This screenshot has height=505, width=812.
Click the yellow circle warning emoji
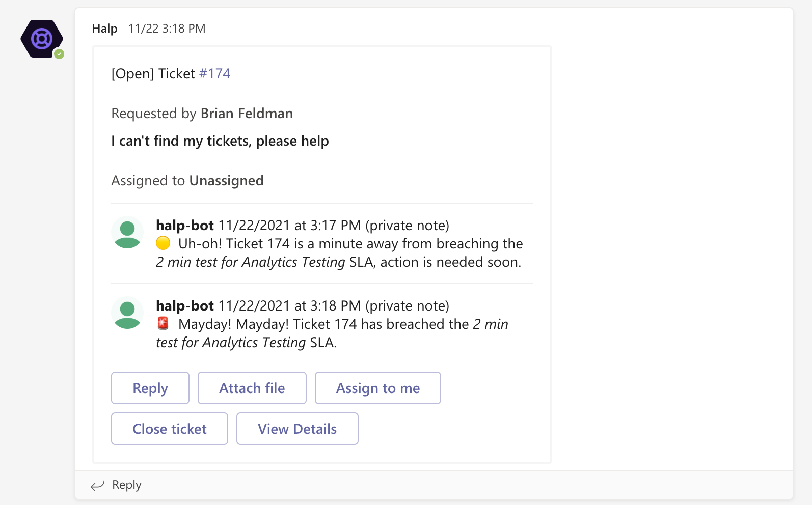coord(163,243)
